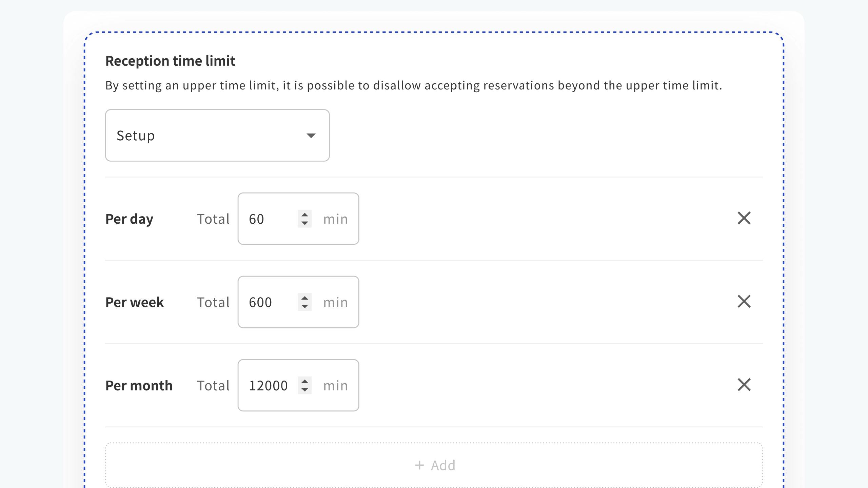868x488 pixels.
Task: Remove the Per day time limit
Action: tap(745, 218)
